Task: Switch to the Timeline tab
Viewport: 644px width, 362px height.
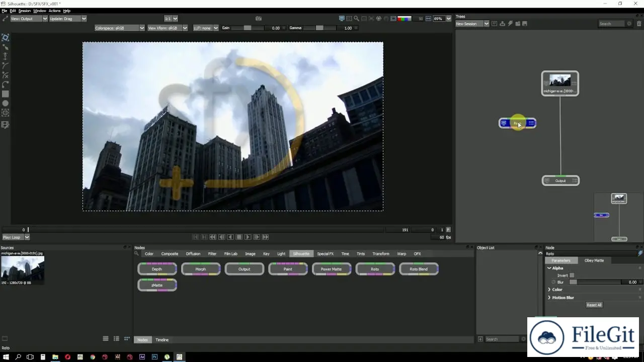Action: [x=162, y=340]
